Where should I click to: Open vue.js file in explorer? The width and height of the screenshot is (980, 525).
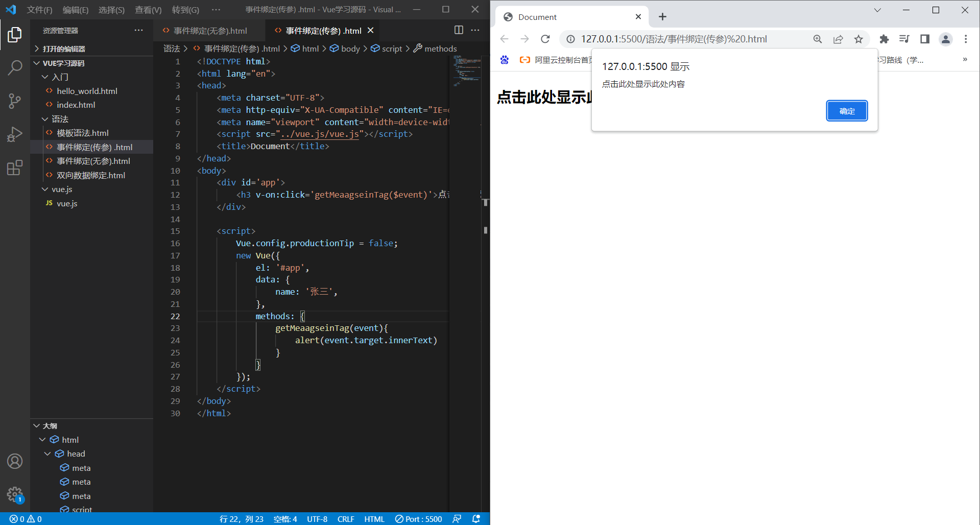tap(67, 203)
